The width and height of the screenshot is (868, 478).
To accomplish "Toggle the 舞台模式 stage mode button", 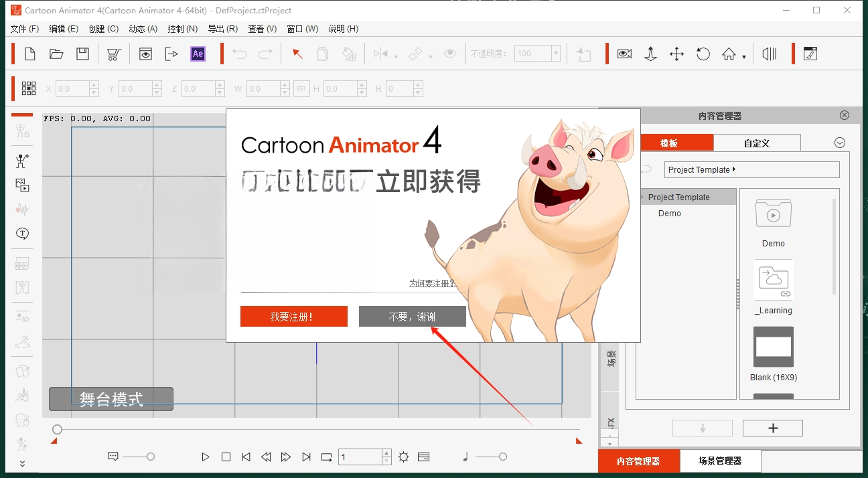I will [x=111, y=399].
